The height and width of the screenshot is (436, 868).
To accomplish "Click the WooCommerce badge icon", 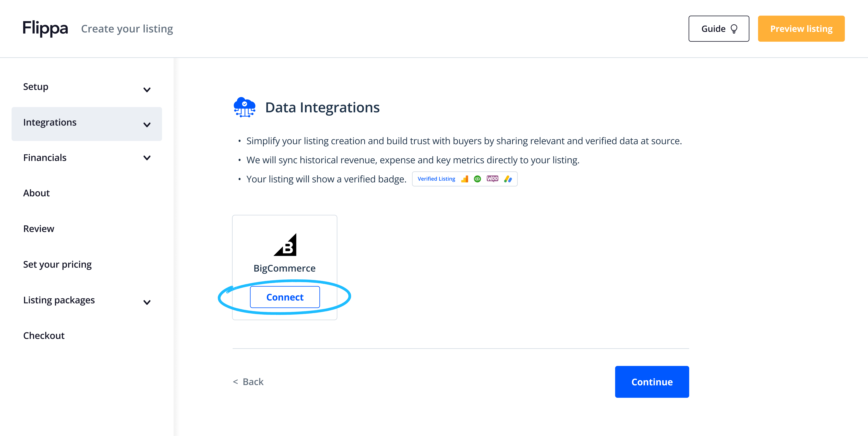I will [x=492, y=179].
